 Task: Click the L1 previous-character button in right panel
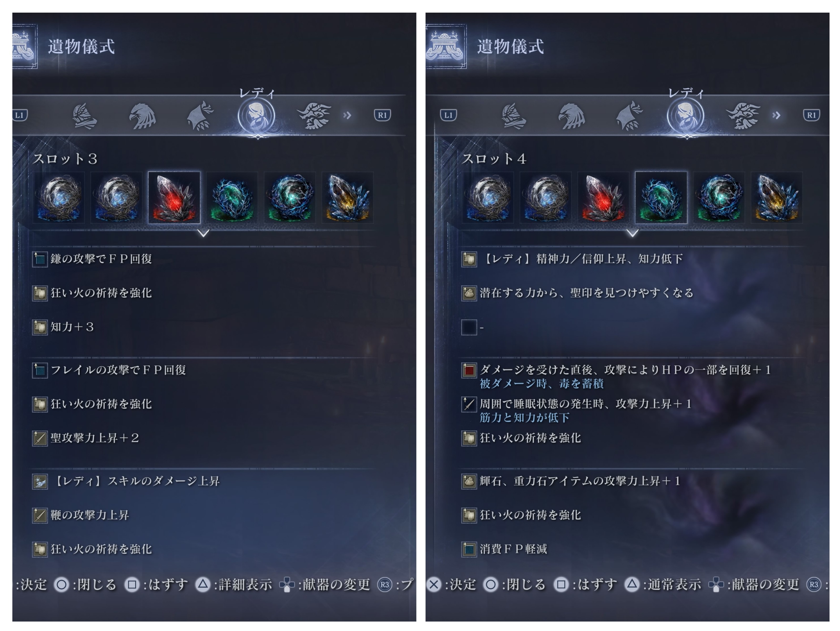click(x=449, y=115)
